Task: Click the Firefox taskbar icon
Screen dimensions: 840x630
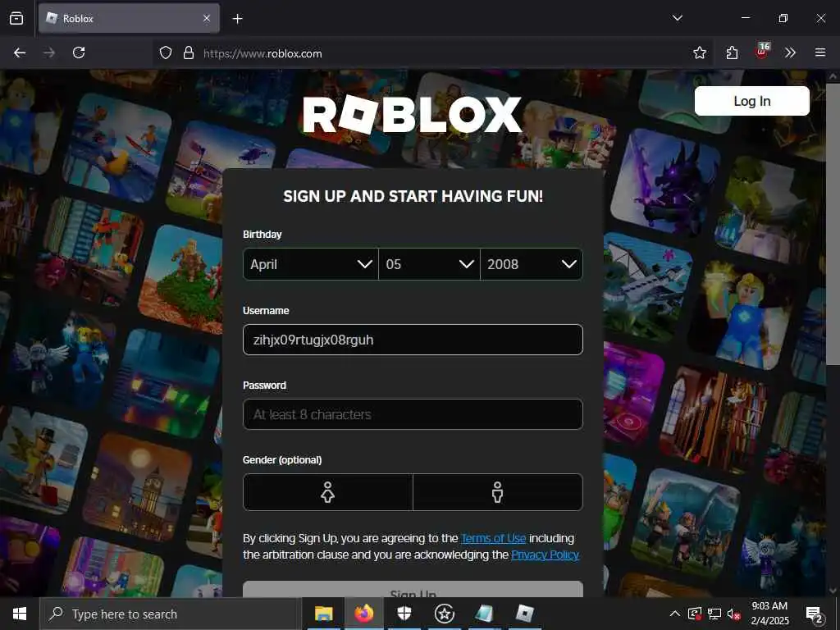Action: click(363, 614)
